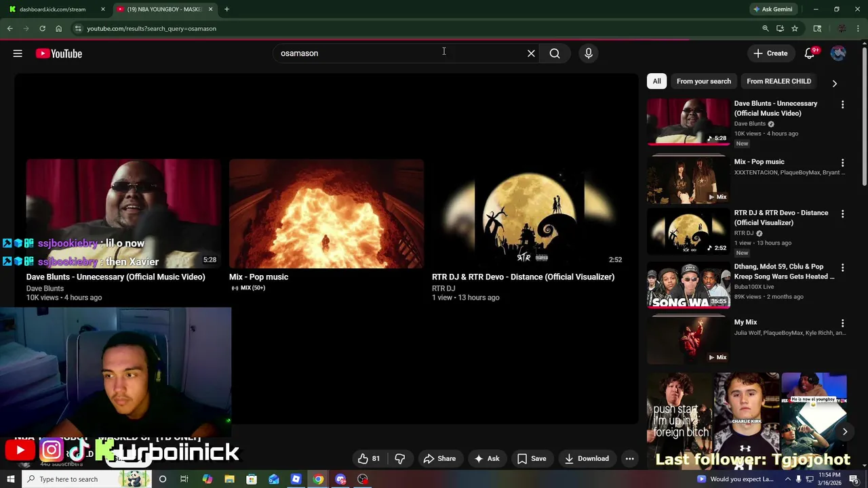Open the 'push start' Shorts thumbnail

[679, 422]
